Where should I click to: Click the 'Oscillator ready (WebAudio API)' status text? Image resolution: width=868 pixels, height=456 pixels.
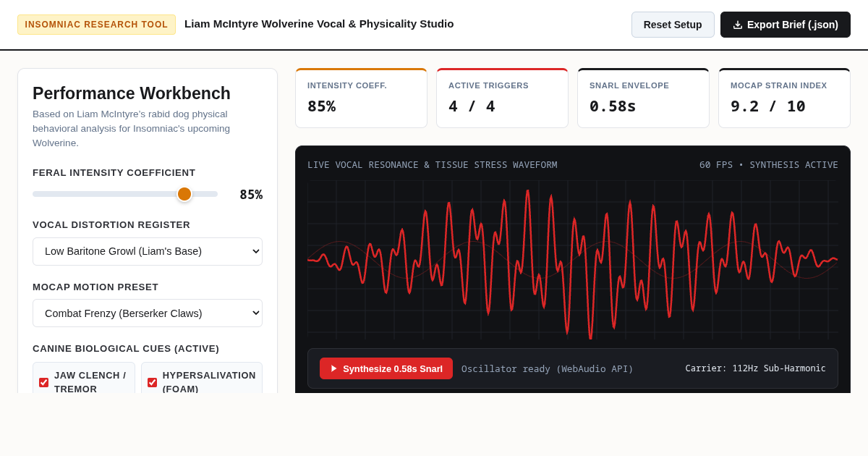(548, 369)
